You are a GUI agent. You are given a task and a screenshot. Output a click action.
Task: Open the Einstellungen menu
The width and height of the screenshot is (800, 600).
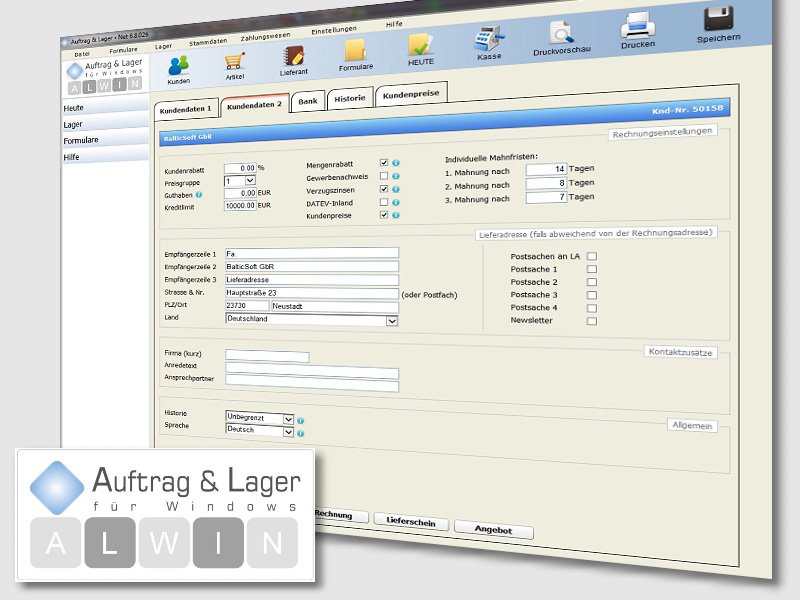click(334, 31)
